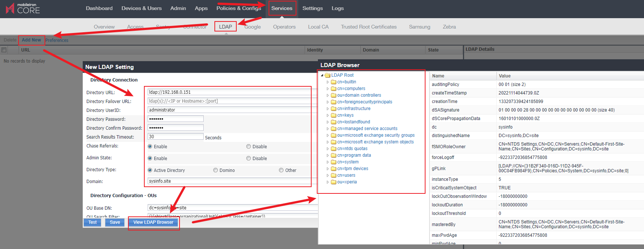Expand the cn=keys tree node

pos(328,115)
